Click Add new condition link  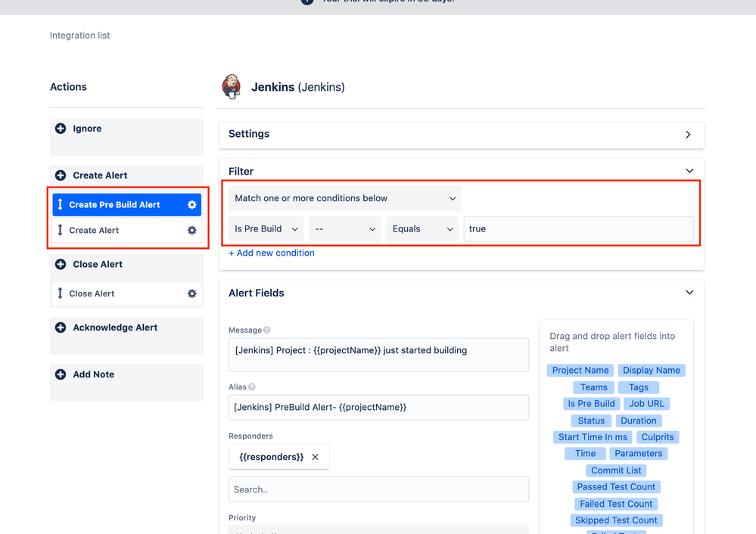pos(272,253)
